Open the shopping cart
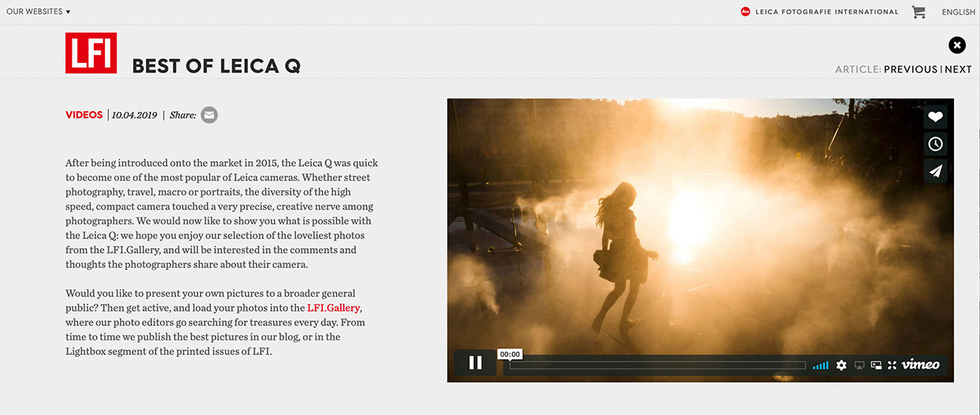The height and width of the screenshot is (415, 980). pyautogui.click(x=919, y=12)
